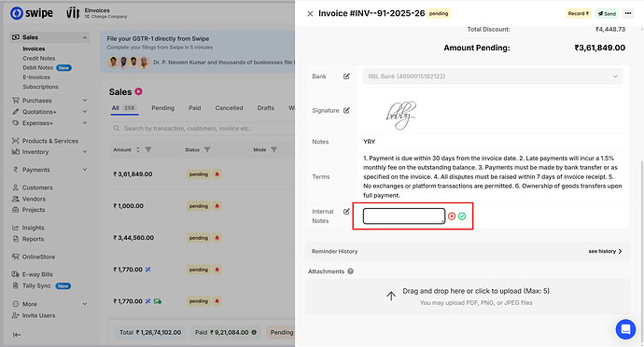
Task: Open the chat support bubble
Action: (x=625, y=329)
